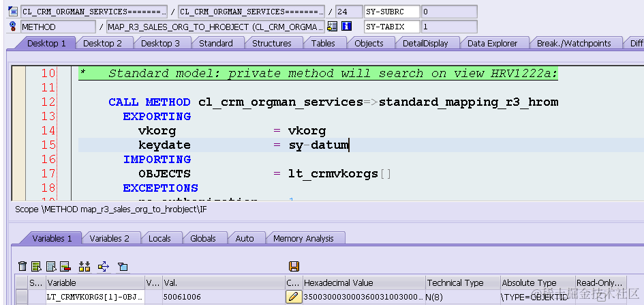Select the Auto tab
The width and height of the screenshot is (644, 305).
(245, 238)
